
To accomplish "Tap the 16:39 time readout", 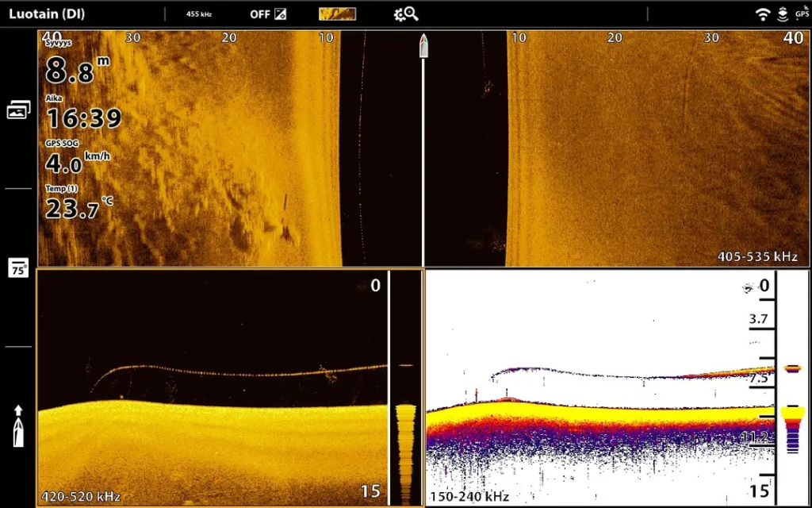I will 83,118.
